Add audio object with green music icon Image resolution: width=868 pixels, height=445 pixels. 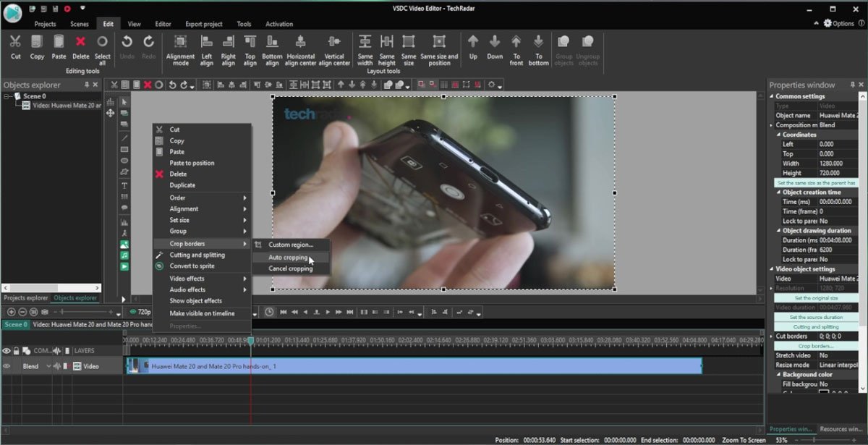[x=124, y=255]
